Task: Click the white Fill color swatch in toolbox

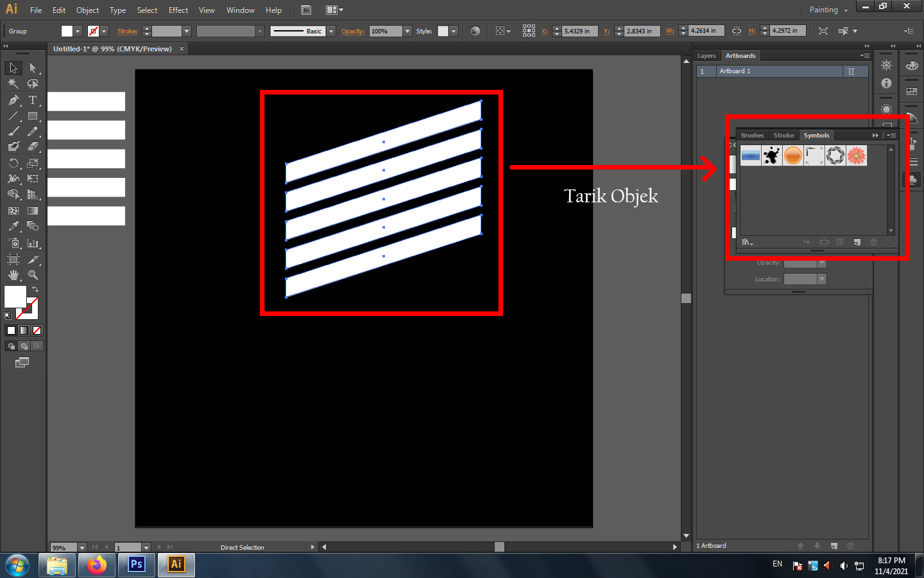Action: coord(15,297)
